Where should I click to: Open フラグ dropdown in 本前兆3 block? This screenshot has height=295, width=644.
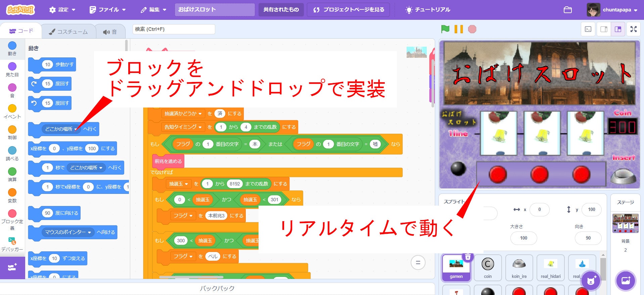click(x=183, y=216)
